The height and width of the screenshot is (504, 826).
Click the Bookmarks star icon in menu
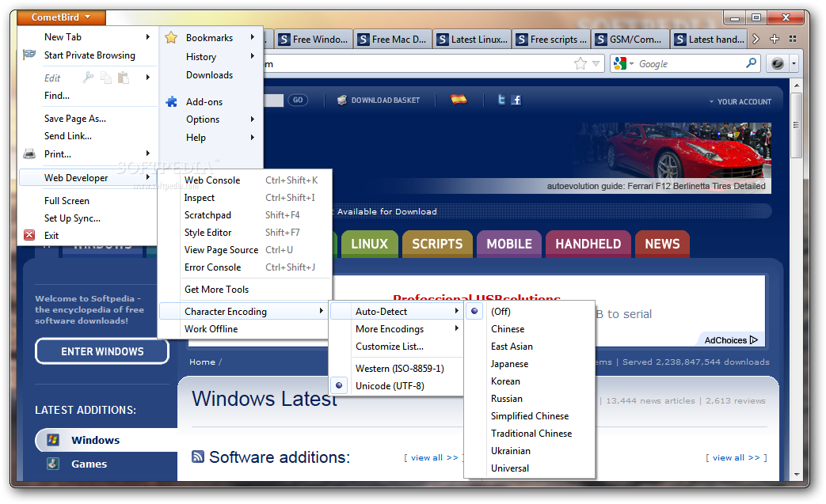click(171, 38)
